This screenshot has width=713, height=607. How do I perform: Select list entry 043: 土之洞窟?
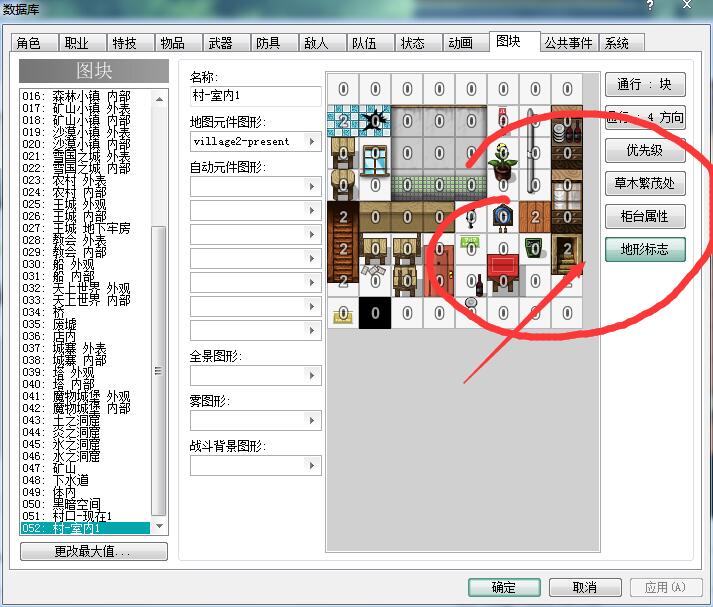[x=85, y=420]
